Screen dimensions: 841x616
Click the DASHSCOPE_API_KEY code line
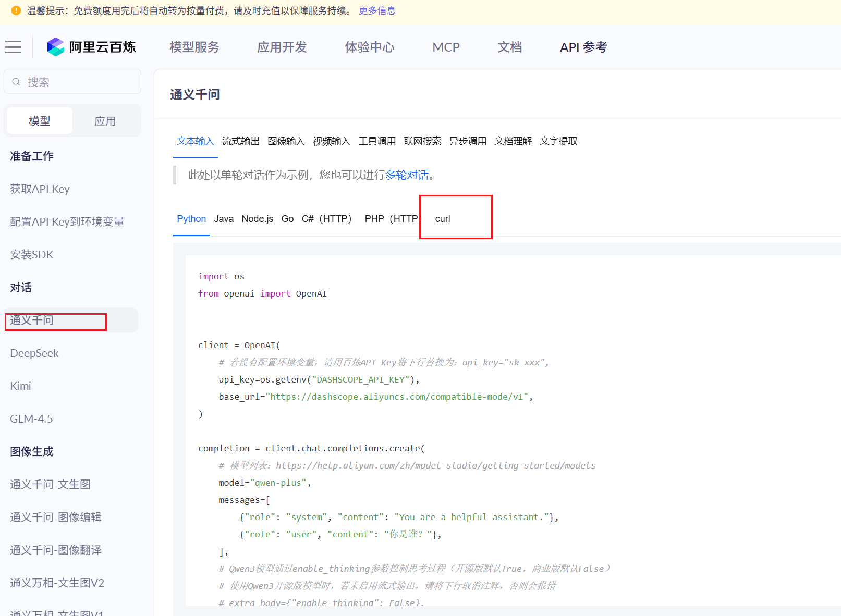pos(319,379)
